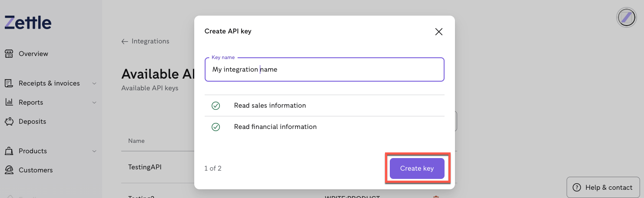This screenshot has height=198, width=644.
Task: Click the back arrow beside Integrations
Action: pos(125,41)
